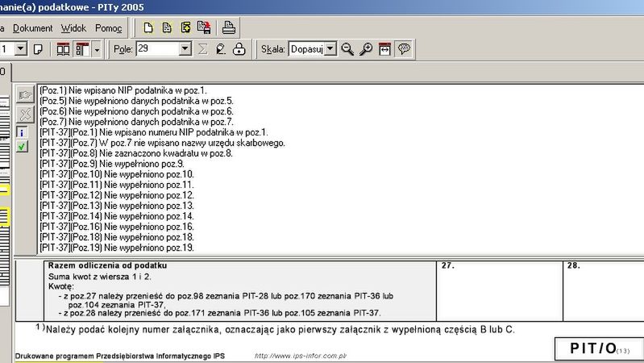Click into the Pole field showing 29
Image resolution: width=644 pixels, height=363 pixels.
158,49
